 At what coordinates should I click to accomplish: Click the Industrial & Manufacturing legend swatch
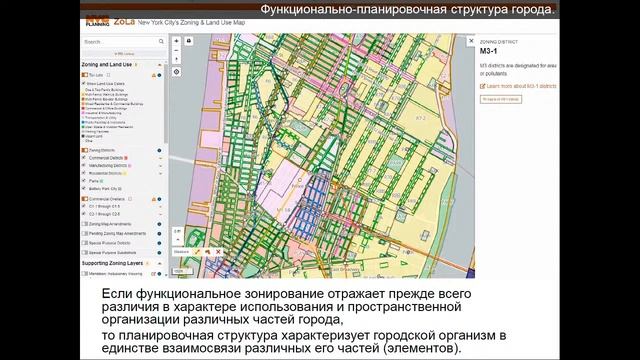[83, 113]
